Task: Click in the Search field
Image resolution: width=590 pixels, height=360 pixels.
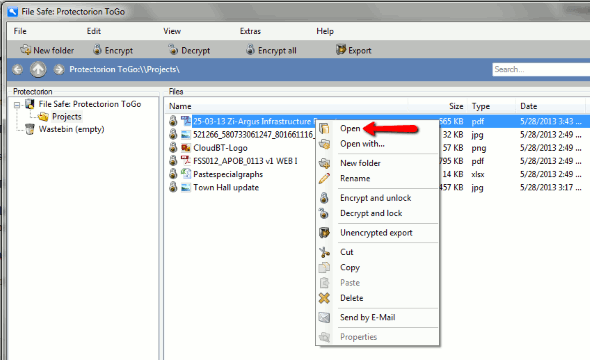Action: pyautogui.click(x=541, y=69)
